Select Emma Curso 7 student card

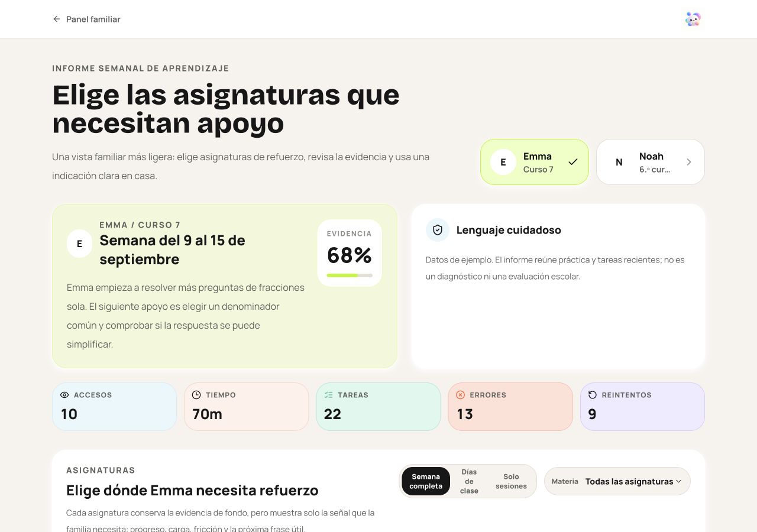coord(535,162)
